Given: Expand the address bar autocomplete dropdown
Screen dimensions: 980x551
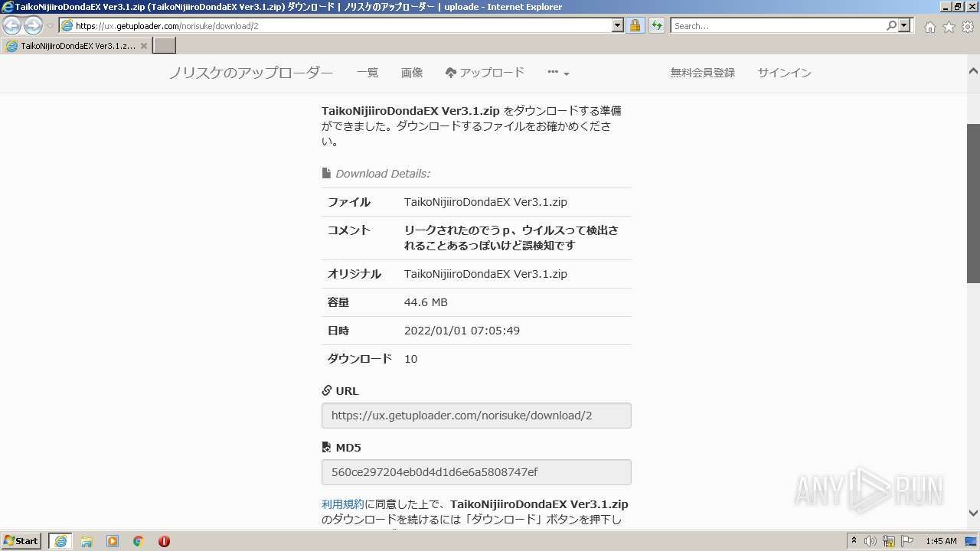Looking at the screenshot, I should click(x=618, y=26).
